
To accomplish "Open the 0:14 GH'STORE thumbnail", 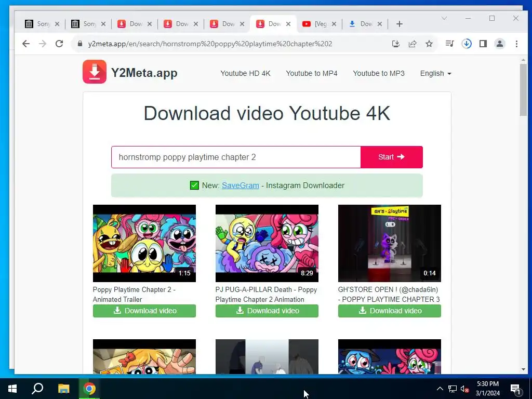I will [390, 243].
